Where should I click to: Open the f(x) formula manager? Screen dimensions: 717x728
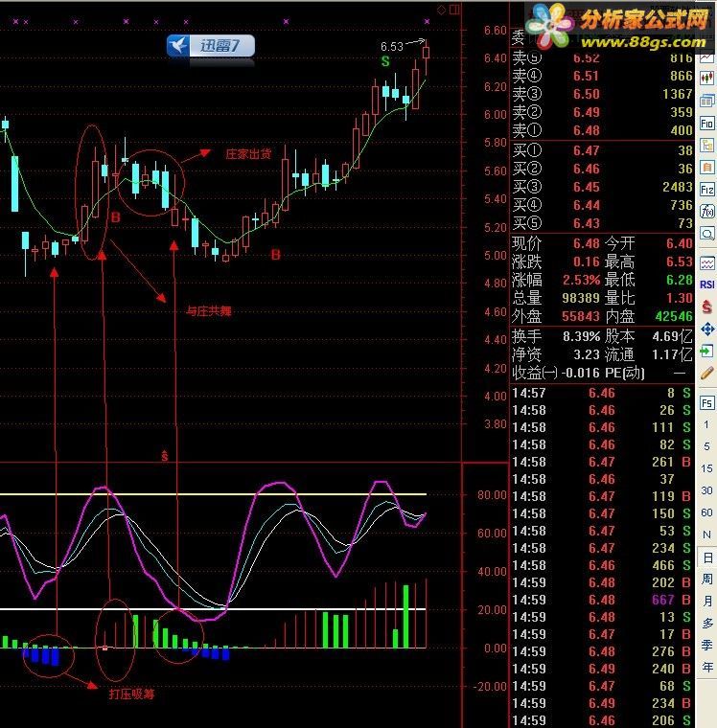[x=706, y=212]
